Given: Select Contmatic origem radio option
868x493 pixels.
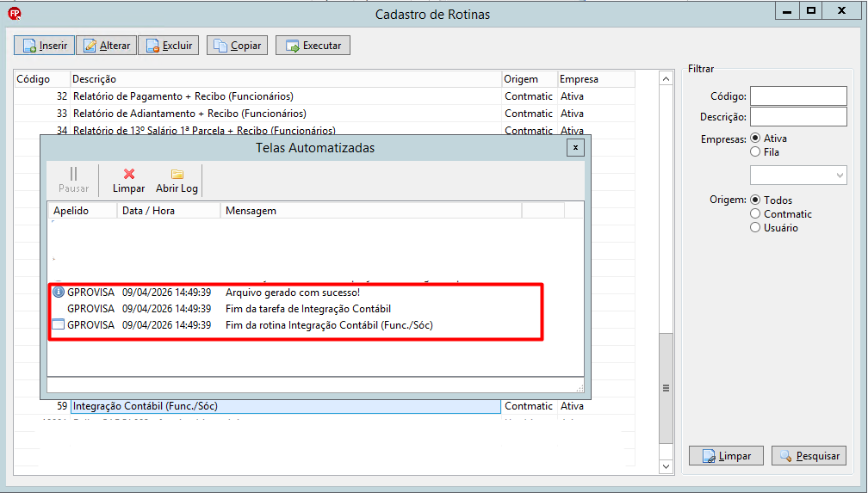Looking at the screenshot, I should click(755, 213).
